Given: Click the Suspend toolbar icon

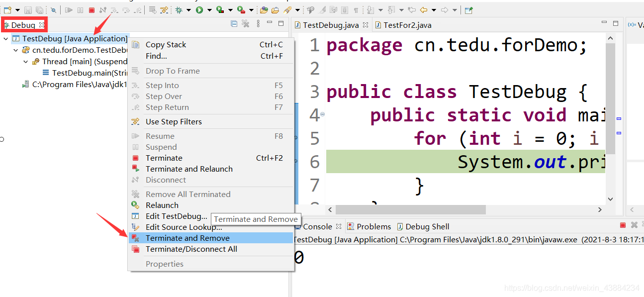Looking at the screenshot, I should pos(80,10).
